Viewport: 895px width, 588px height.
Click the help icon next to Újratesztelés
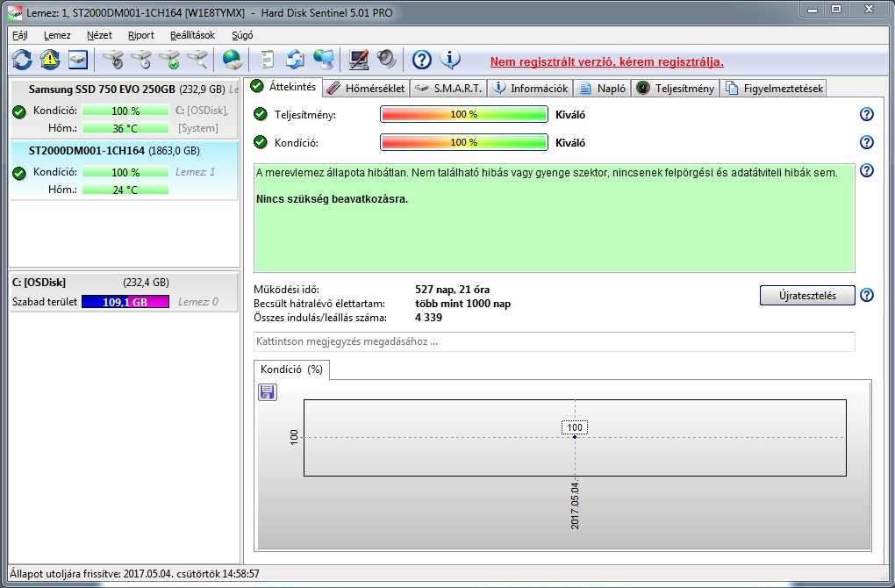point(866,295)
